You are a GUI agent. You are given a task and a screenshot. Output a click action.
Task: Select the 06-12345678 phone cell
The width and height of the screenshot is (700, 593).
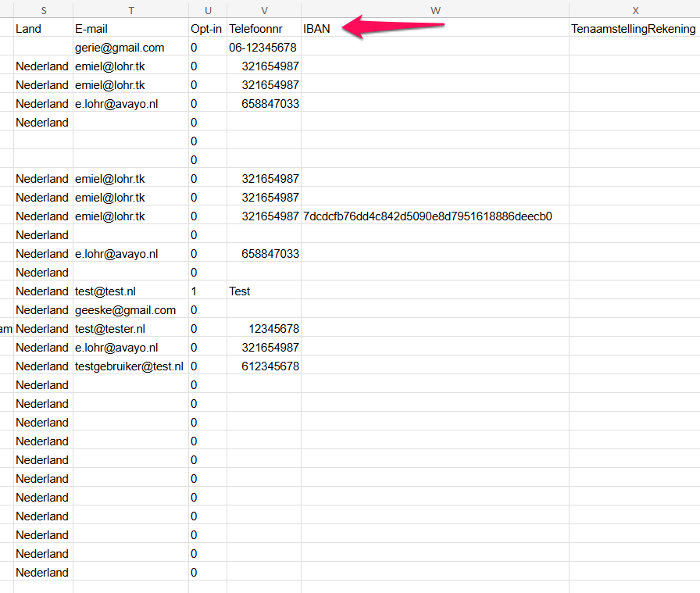(x=264, y=48)
